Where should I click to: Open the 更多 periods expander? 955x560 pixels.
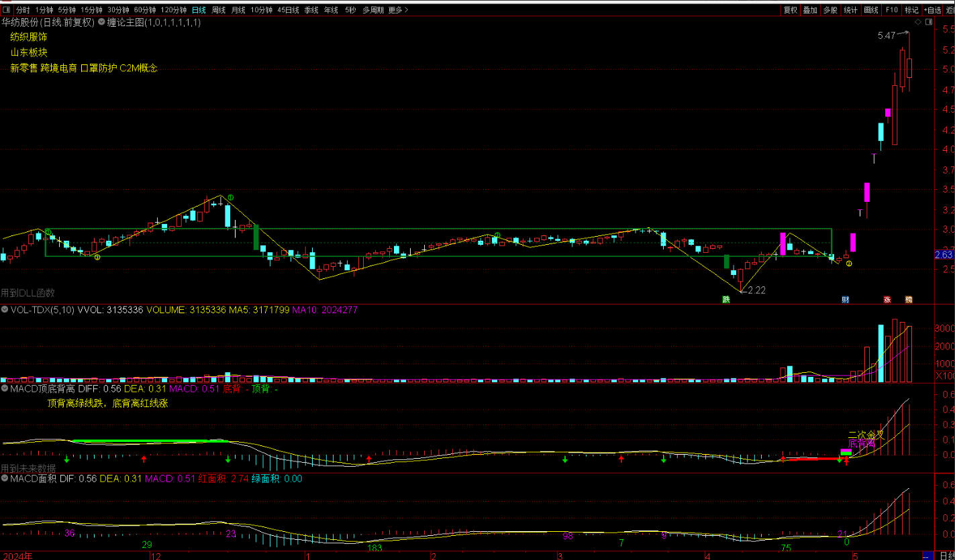pos(397,10)
